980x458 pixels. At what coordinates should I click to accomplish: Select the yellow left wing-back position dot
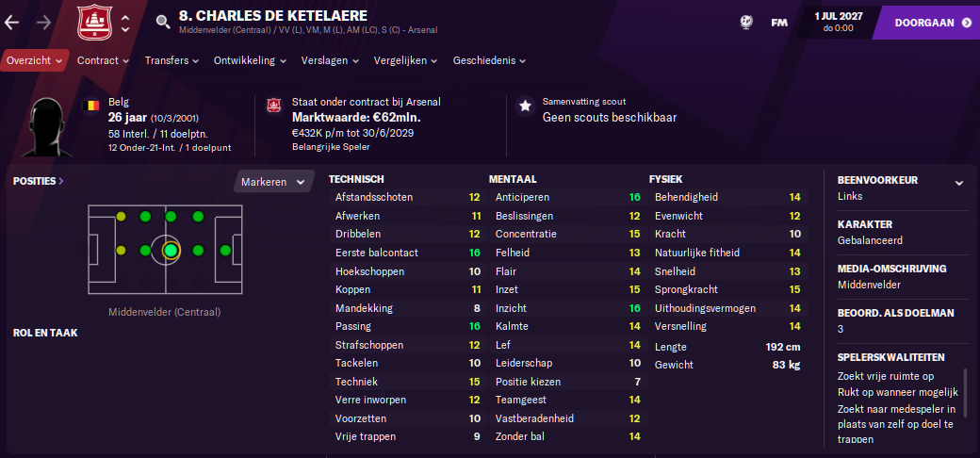click(121, 217)
